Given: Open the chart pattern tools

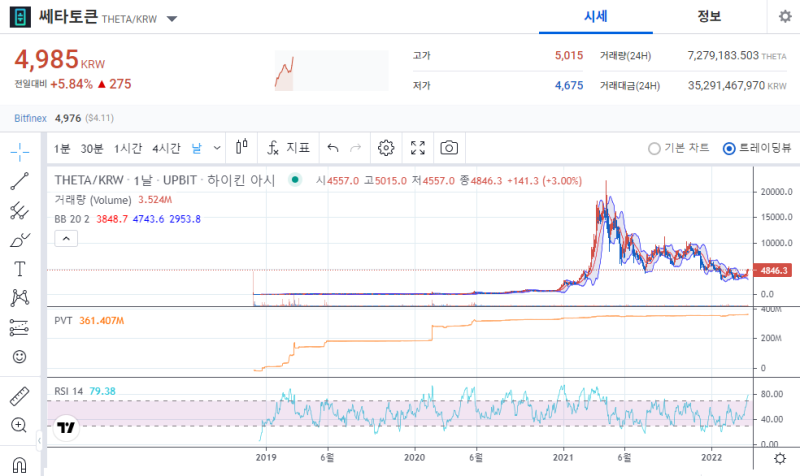Looking at the screenshot, I should [19, 297].
